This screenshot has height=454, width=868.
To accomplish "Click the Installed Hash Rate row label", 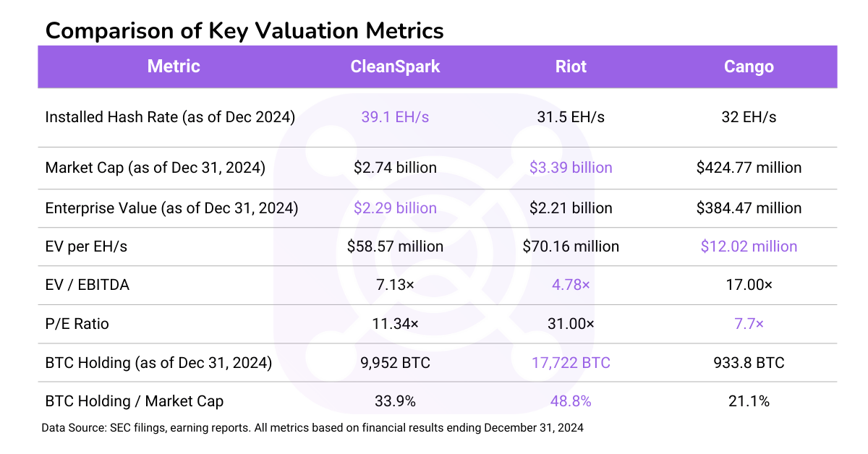I will coord(170,116).
